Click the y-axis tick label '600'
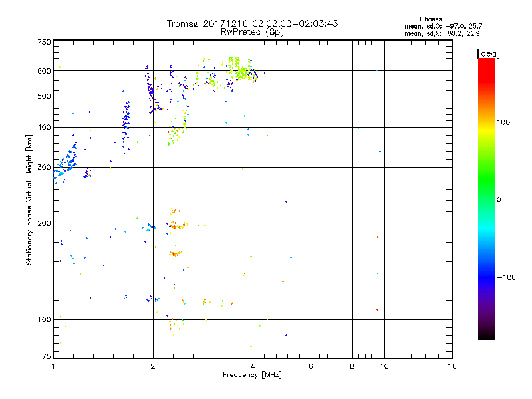Viewport: 532px width, 399px height. pos(44,71)
